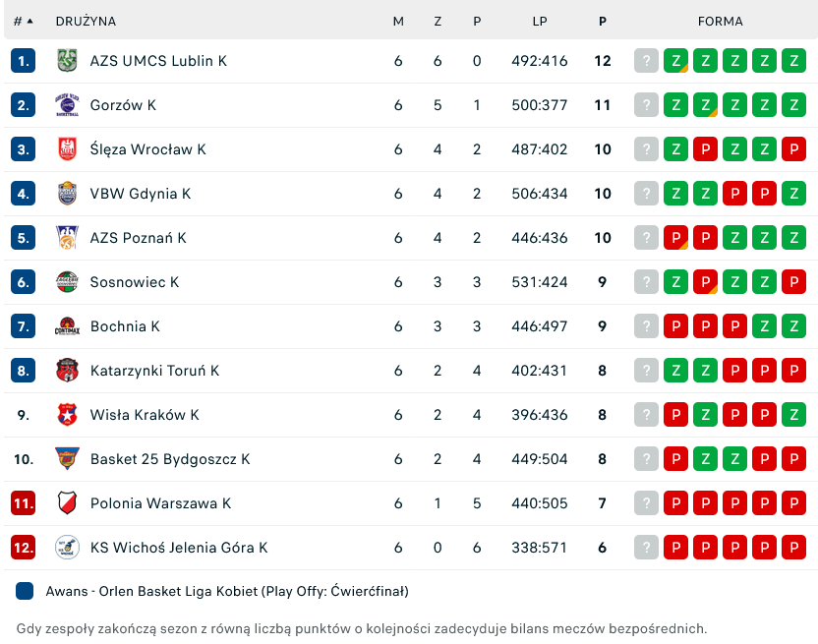Sort standings by the M matches column
Image resolution: width=818 pixels, height=644 pixels.
click(398, 21)
